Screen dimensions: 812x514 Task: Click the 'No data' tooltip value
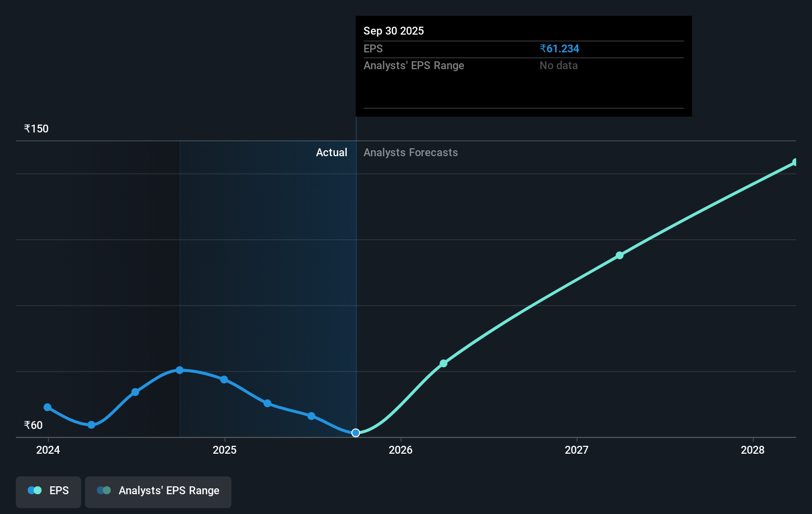[x=558, y=66]
